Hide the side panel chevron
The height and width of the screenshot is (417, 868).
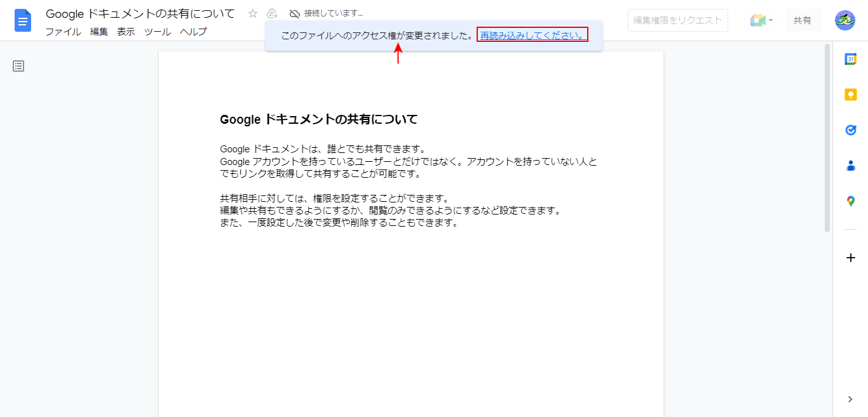click(851, 399)
